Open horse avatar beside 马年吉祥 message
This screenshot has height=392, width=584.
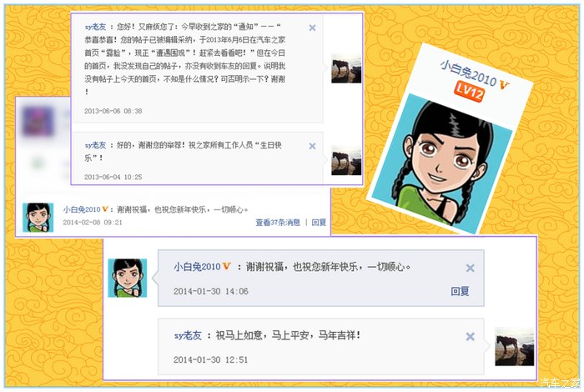point(515,347)
